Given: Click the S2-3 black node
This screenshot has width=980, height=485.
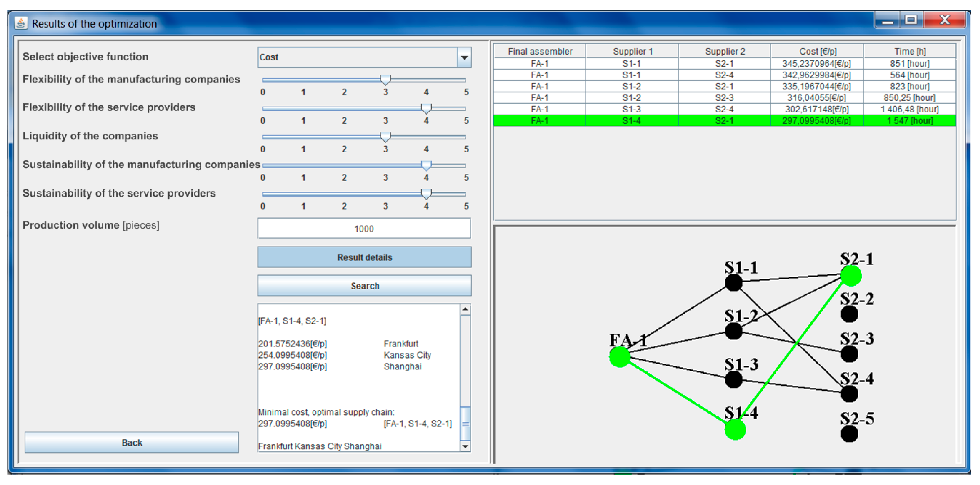Looking at the screenshot, I should pos(849,354).
